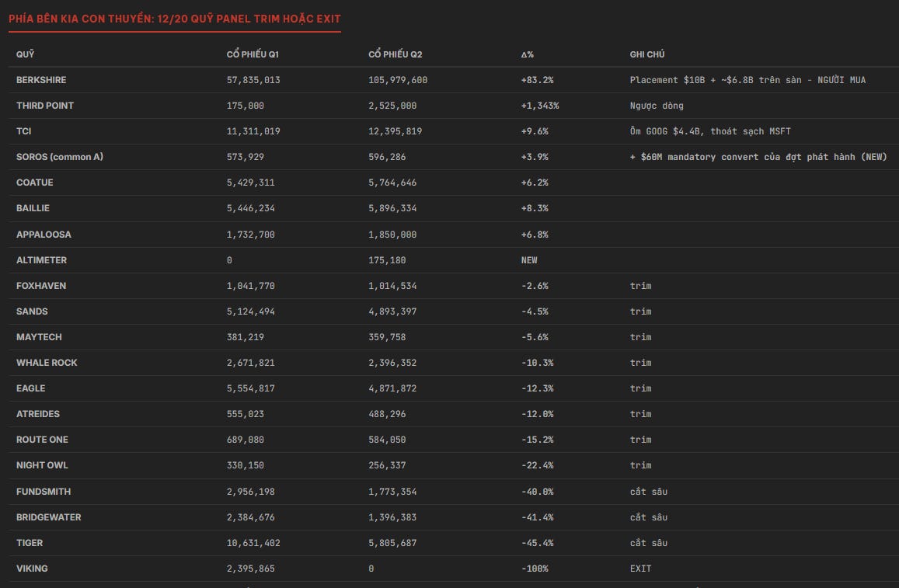Select the NIGHT OWL fund name
This screenshot has height=588, width=899.
click(x=42, y=465)
